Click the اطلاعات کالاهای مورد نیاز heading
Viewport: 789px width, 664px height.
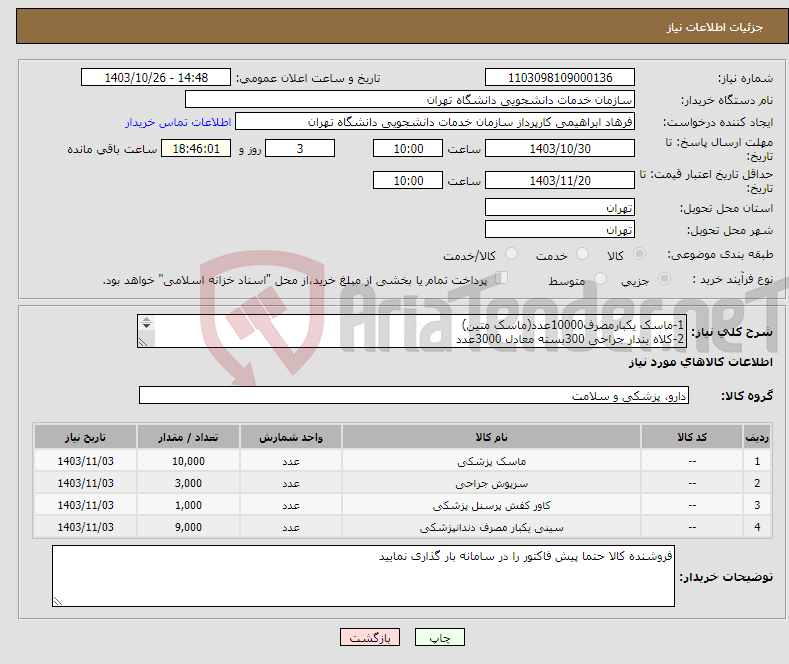700,362
